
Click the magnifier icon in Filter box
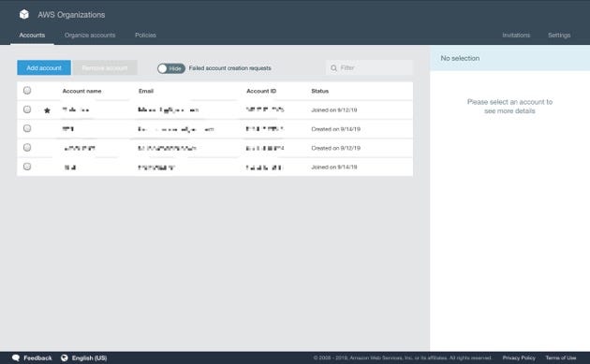[x=333, y=68]
